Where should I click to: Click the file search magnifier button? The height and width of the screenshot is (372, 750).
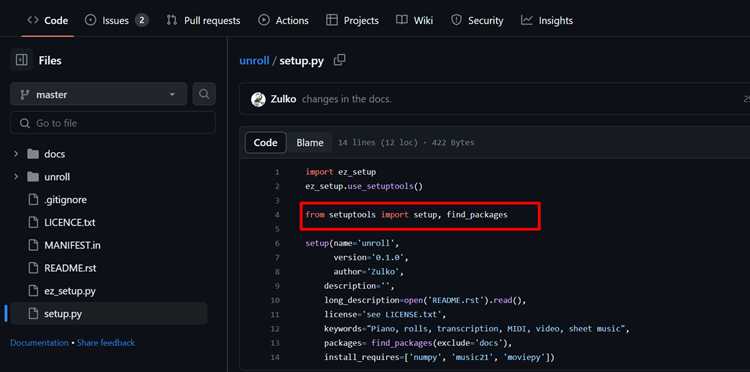204,94
